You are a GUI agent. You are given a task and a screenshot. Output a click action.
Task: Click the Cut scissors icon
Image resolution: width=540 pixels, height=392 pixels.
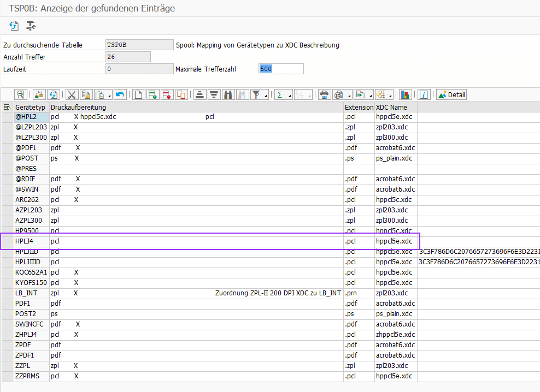[72, 94]
